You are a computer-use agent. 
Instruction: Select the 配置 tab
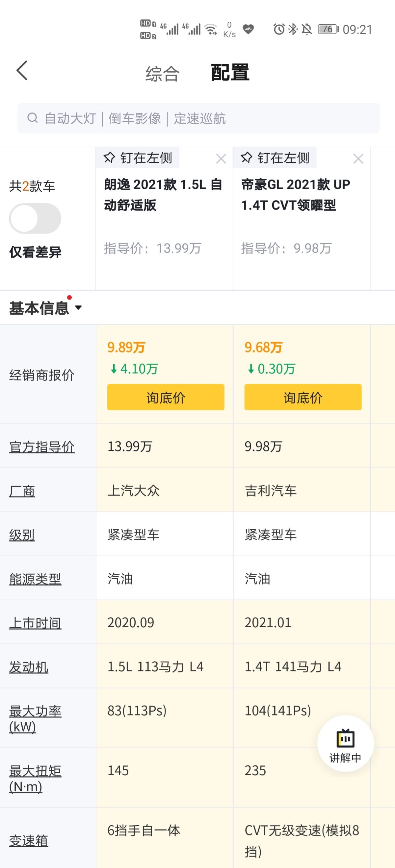pos(230,72)
